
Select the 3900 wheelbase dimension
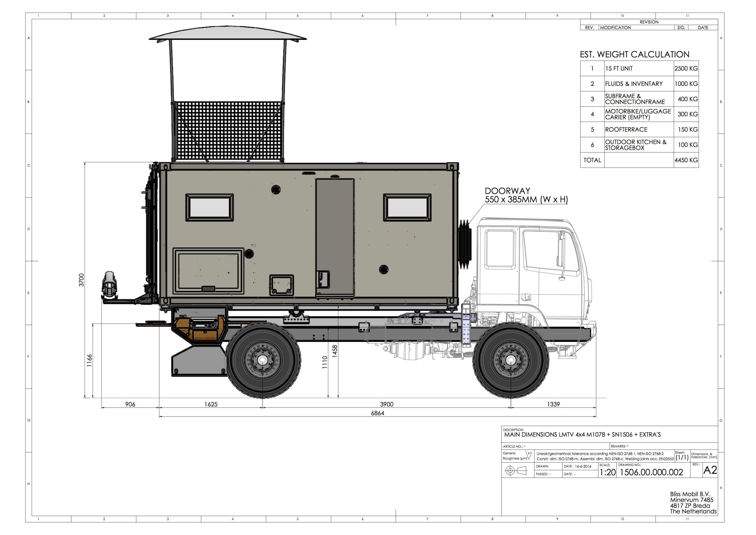tap(387, 404)
